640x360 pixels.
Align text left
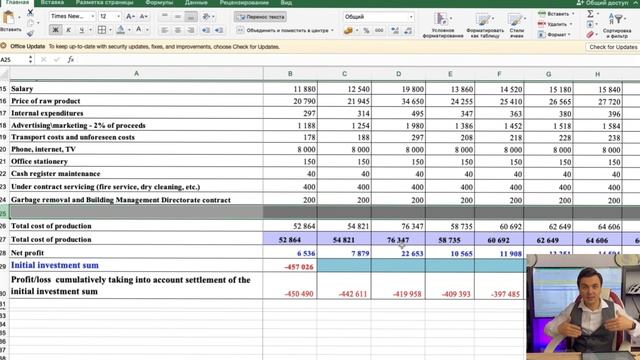click(164, 30)
